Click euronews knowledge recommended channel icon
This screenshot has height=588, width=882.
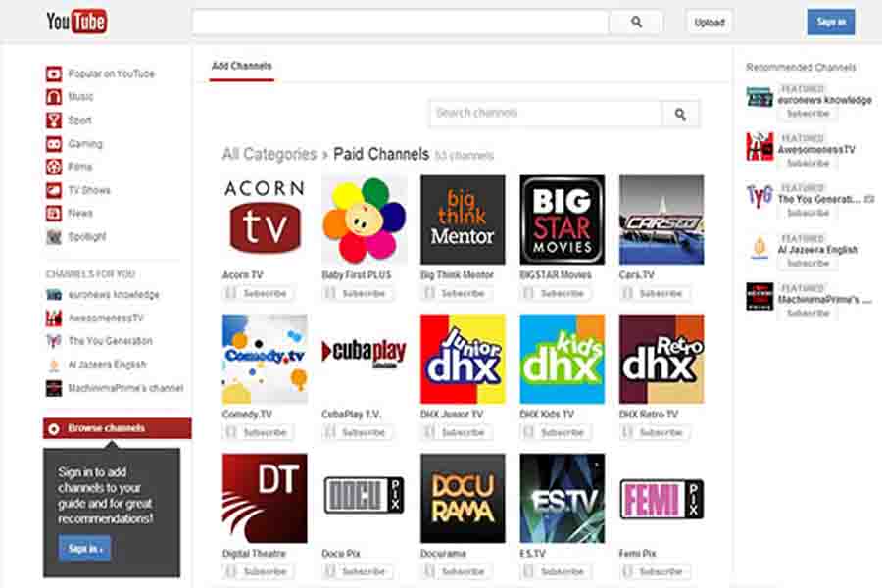(759, 97)
